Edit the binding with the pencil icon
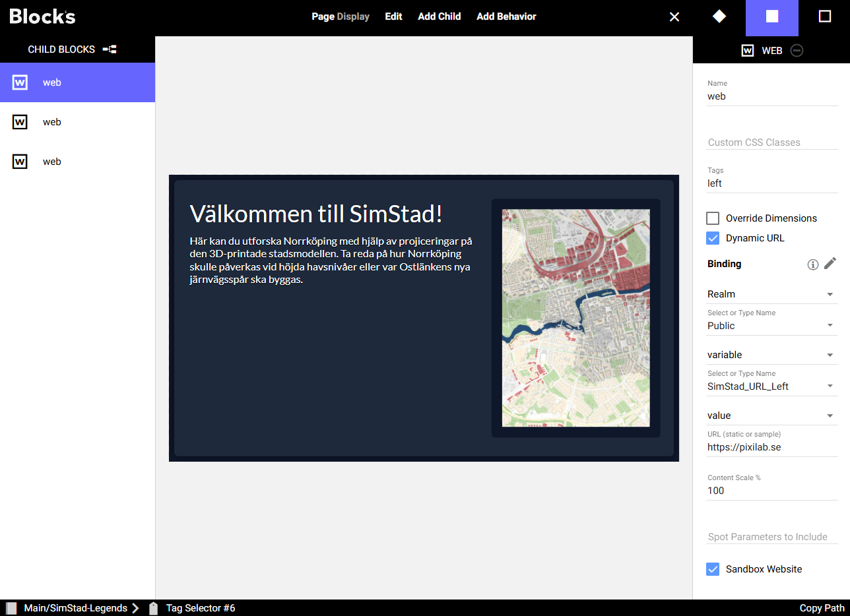 tap(830, 264)
